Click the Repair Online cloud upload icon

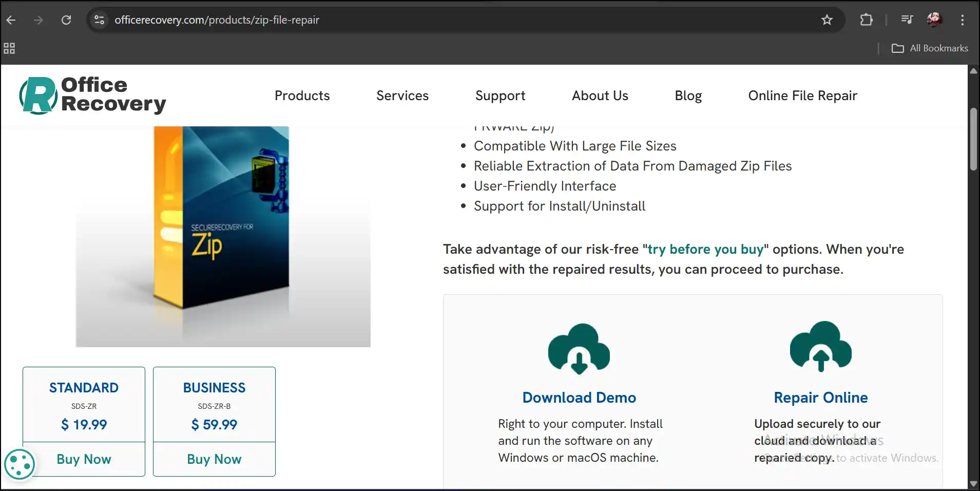click(820, 347)
